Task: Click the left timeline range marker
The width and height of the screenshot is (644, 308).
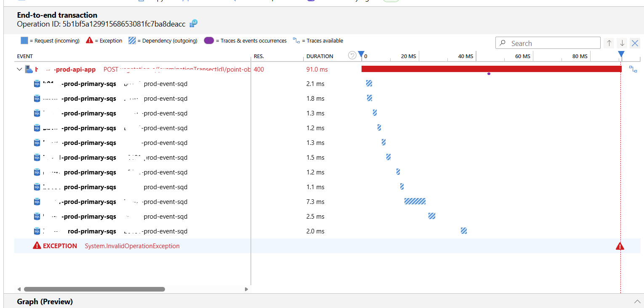Action: [x=361, y=54]
